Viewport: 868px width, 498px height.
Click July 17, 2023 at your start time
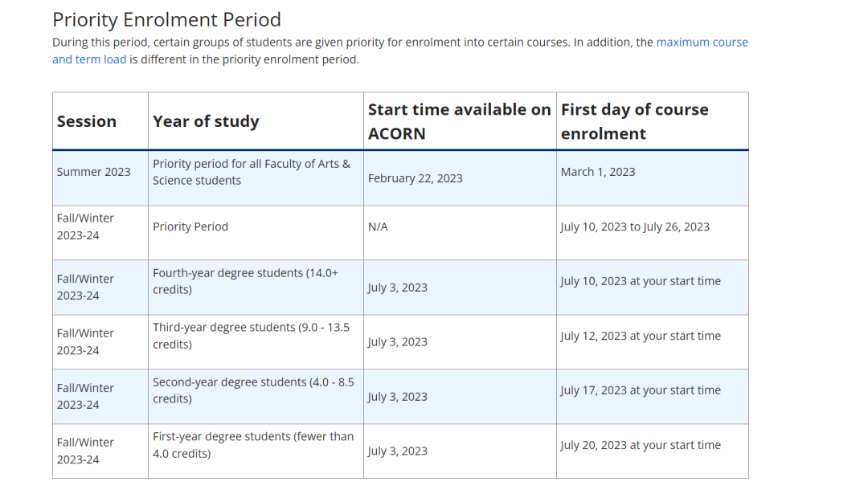point(641,390)
